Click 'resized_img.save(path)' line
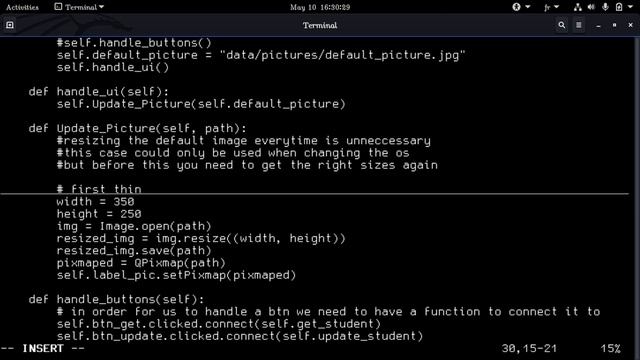This screenshot has width=640, height=360. click(134, 251)
